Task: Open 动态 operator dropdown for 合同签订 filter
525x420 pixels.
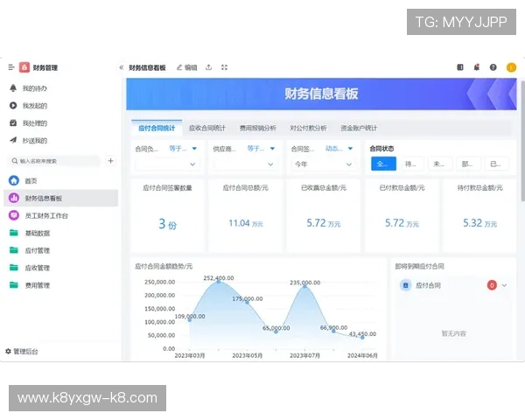Action: click(339, 149)
